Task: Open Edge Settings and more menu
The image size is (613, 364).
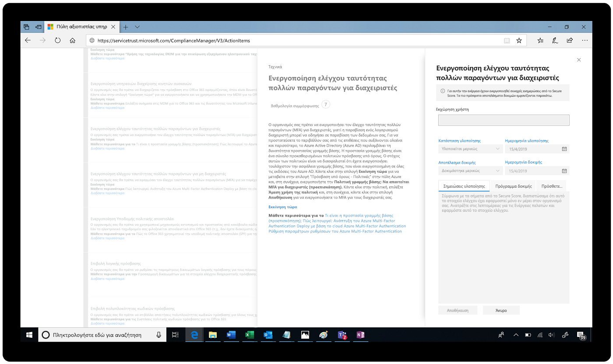Action: (585, 40)
